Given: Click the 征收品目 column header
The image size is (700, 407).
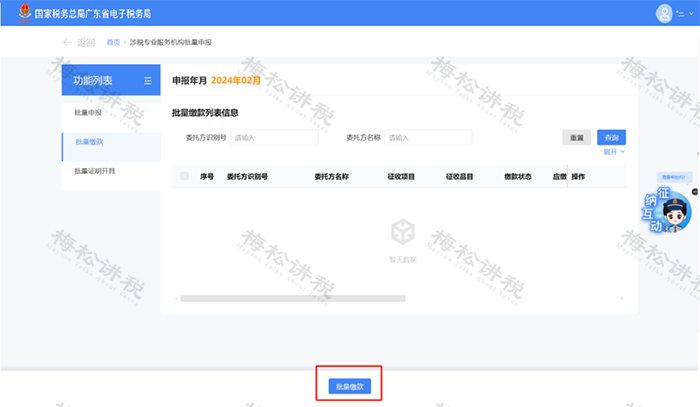Looking at the screenshot, I should (x=459, y=177).
